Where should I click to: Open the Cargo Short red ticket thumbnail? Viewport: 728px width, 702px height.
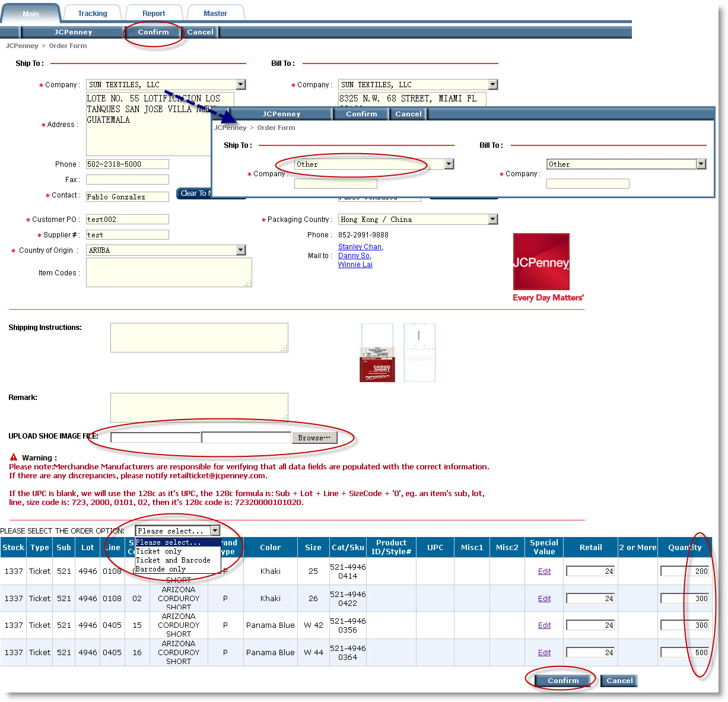click(377, 352)
